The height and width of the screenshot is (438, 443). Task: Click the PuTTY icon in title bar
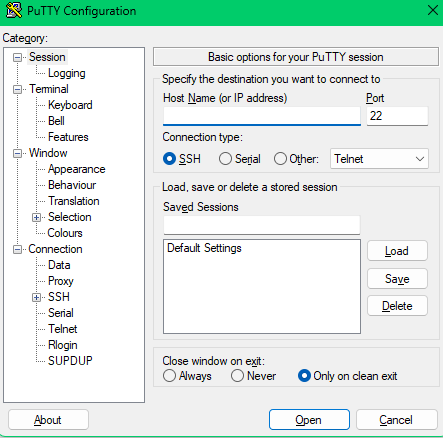(13, 11)
